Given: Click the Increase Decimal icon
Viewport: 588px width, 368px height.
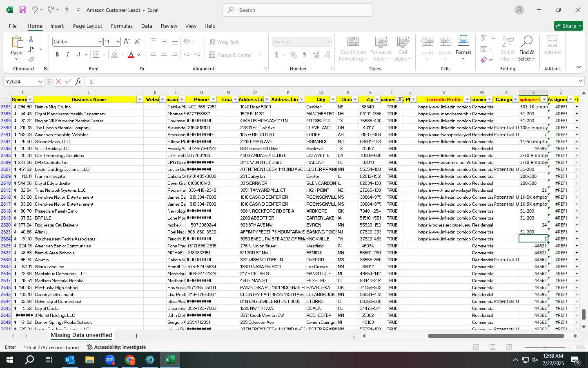Looking at the screenshot, I should [x=316, y=55].
